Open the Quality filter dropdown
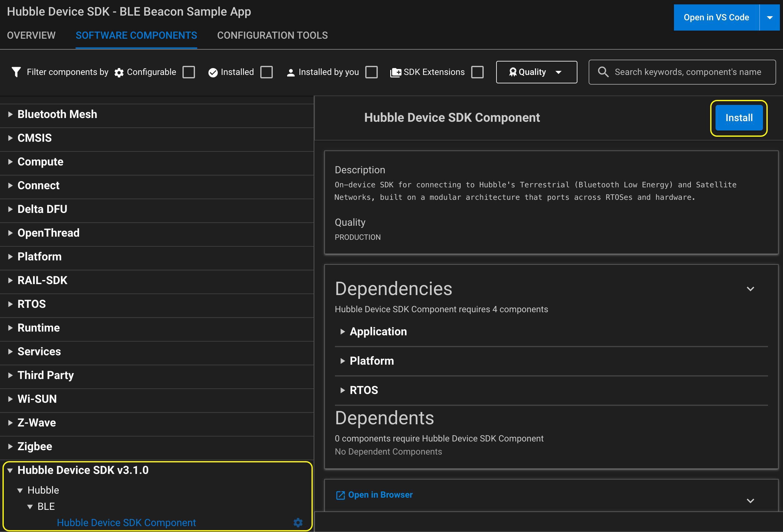The height and width of the screenshot is (532, 783). coord(536,72)
